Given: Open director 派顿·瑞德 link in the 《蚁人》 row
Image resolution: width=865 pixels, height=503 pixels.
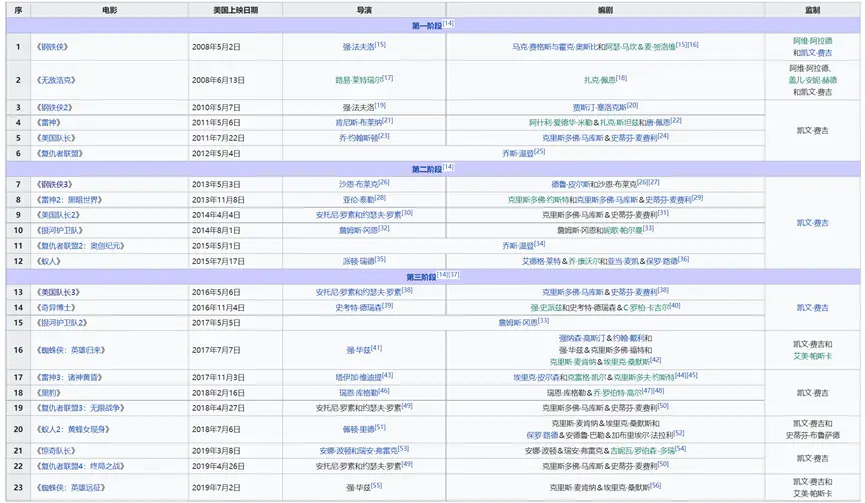Looking at the screenshot, I should [x=359, y=262].
